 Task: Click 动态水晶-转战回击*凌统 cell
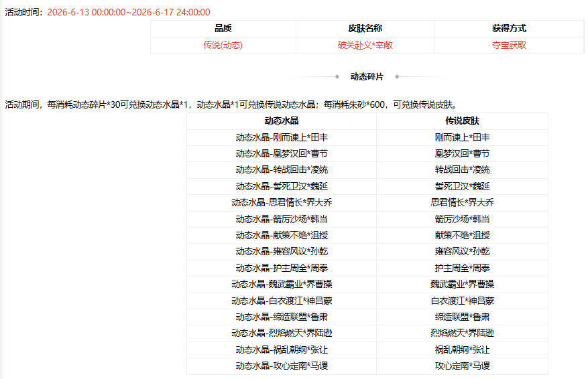pyautogui.click(x=282, y=169)
